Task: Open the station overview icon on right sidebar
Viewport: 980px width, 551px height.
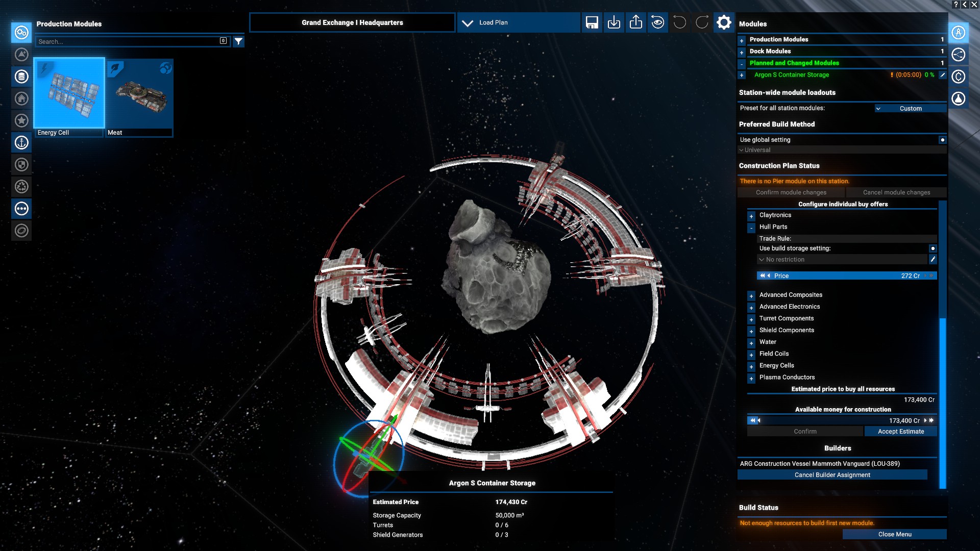Action: 959,33
